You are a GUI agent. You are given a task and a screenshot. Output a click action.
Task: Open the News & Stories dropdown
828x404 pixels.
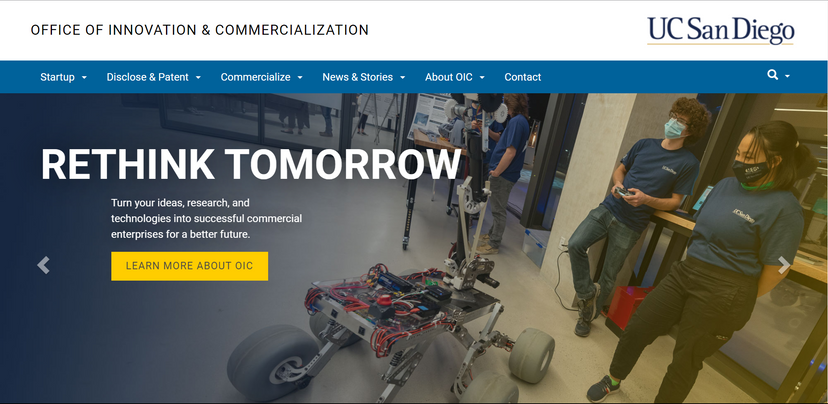(364, 77)
